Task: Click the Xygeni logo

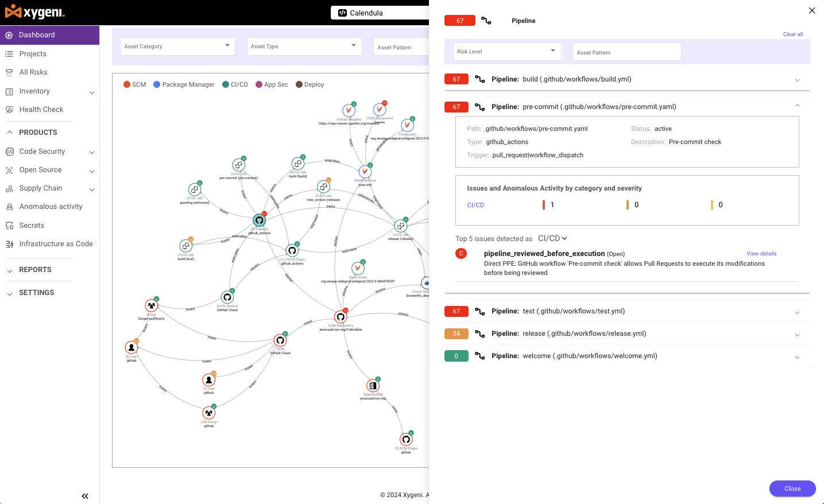Action: [x=34, y=11]
